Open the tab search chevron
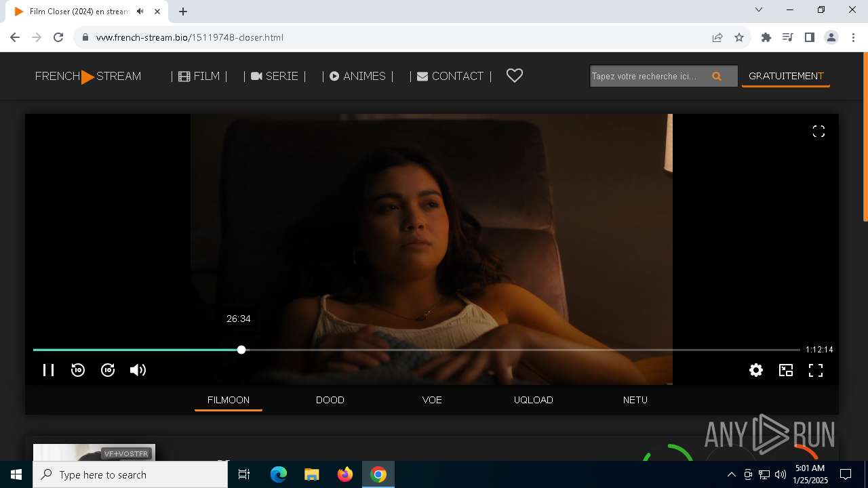This screenshot has height=488, width=868. [759, 9]
